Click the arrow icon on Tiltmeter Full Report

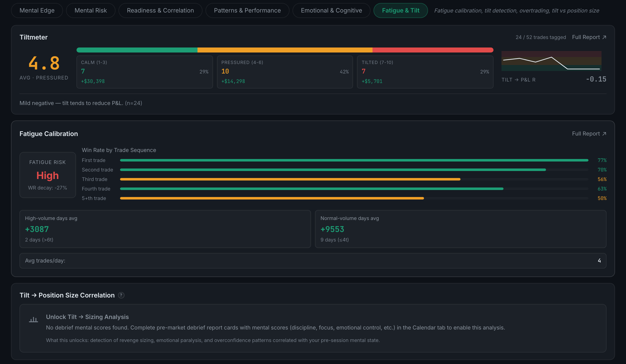[604, 37]
